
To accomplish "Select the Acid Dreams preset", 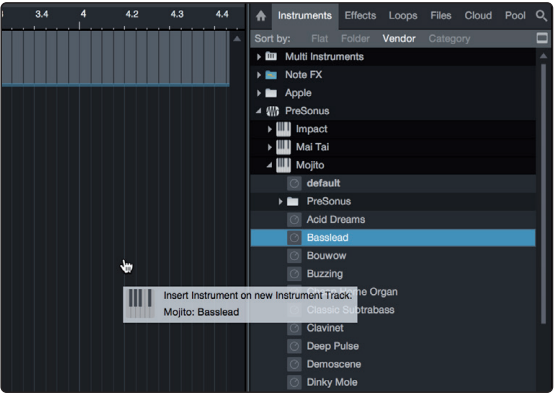I will pos(393,219).
